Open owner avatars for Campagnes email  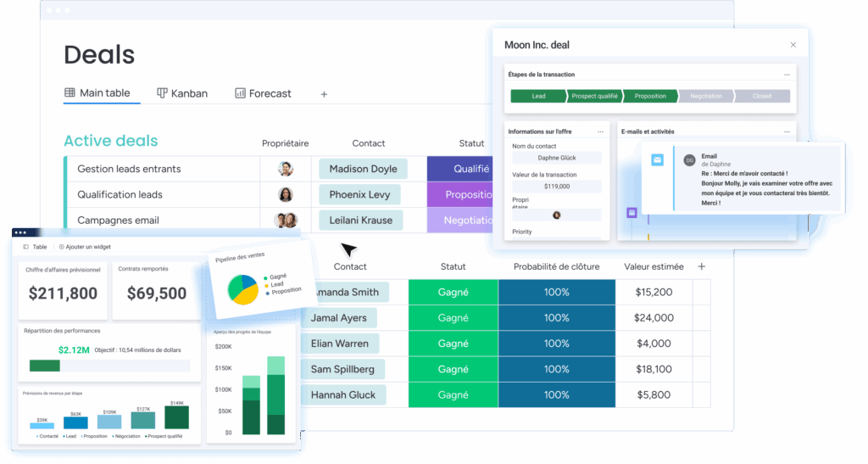click(286, 221)
